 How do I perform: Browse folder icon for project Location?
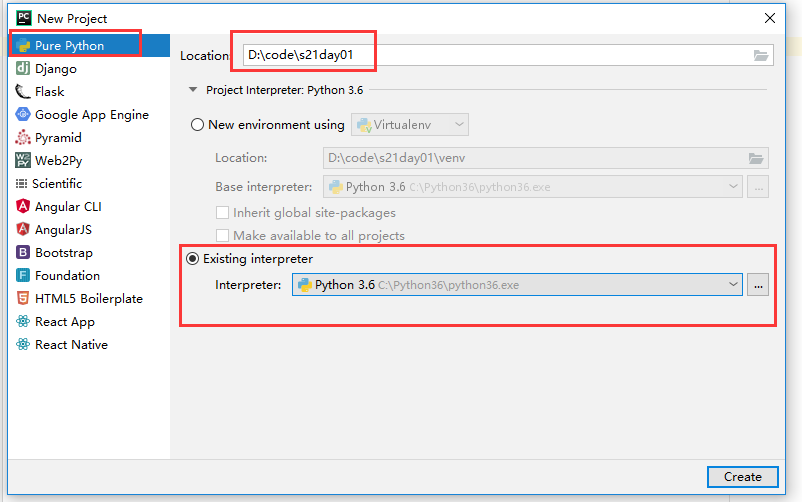click(761, 55)
